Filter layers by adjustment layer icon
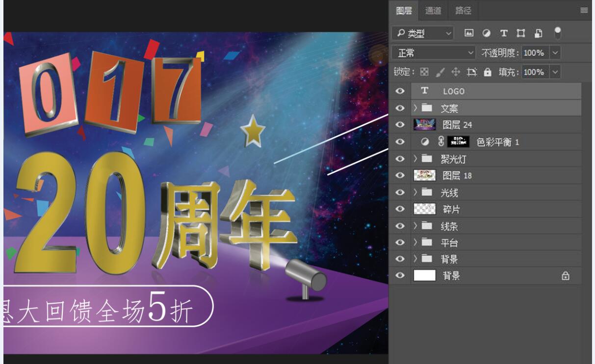This screenshot has width=595, height=364. (486, 33)
